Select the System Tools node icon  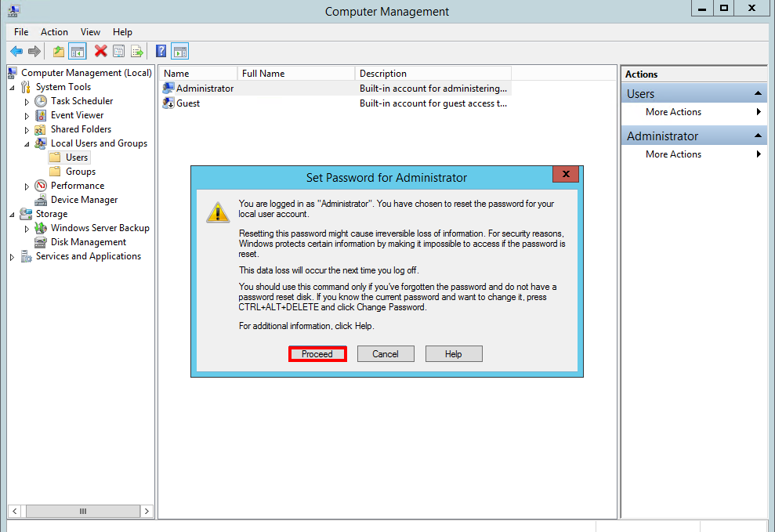(26, 88)
